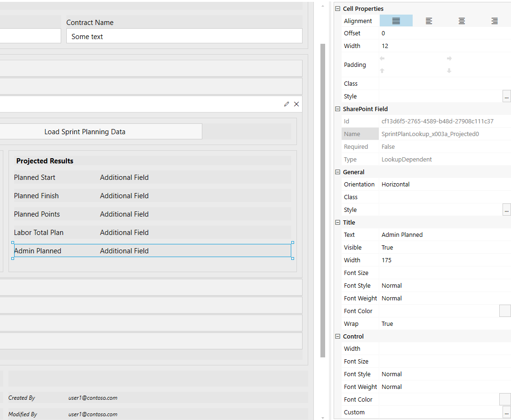
Task: Set cell alignment to left
Action: coord(429,21)
